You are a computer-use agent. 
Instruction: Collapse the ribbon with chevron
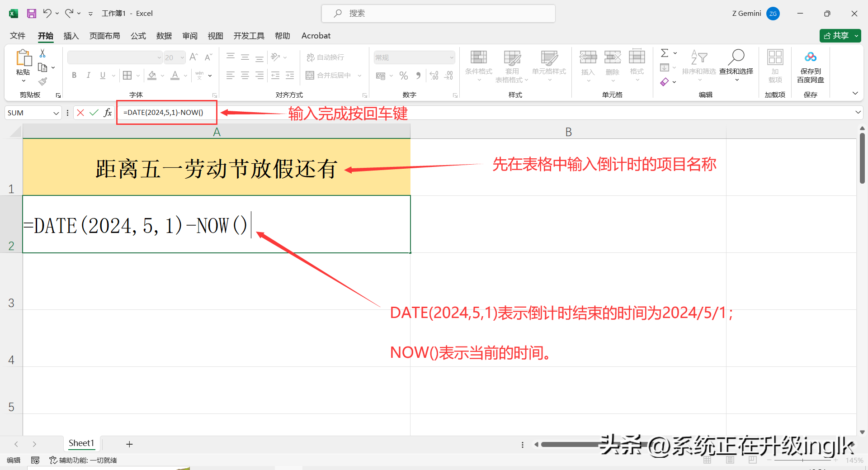(x=855, y=93)
